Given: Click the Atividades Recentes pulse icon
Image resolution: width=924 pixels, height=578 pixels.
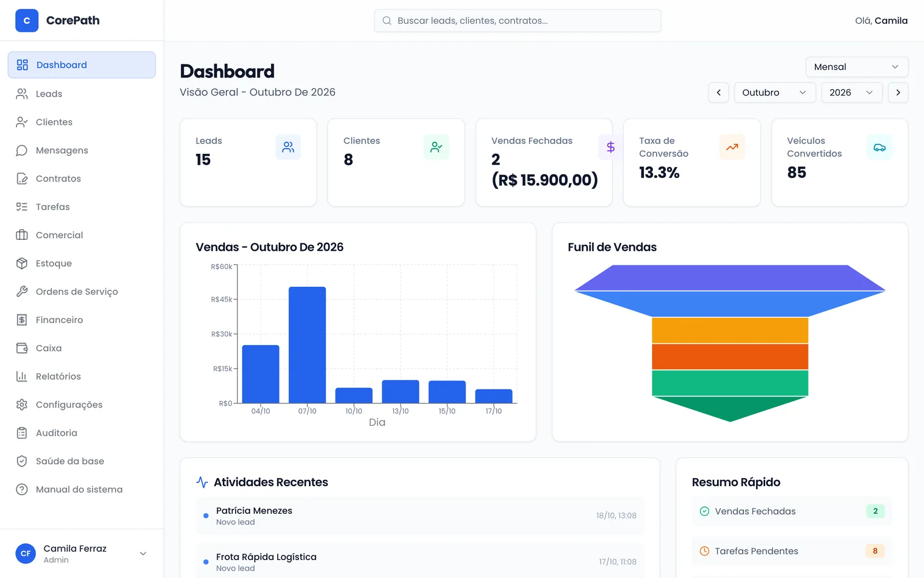Looking at the screenshot, I should tap(202, 482).
